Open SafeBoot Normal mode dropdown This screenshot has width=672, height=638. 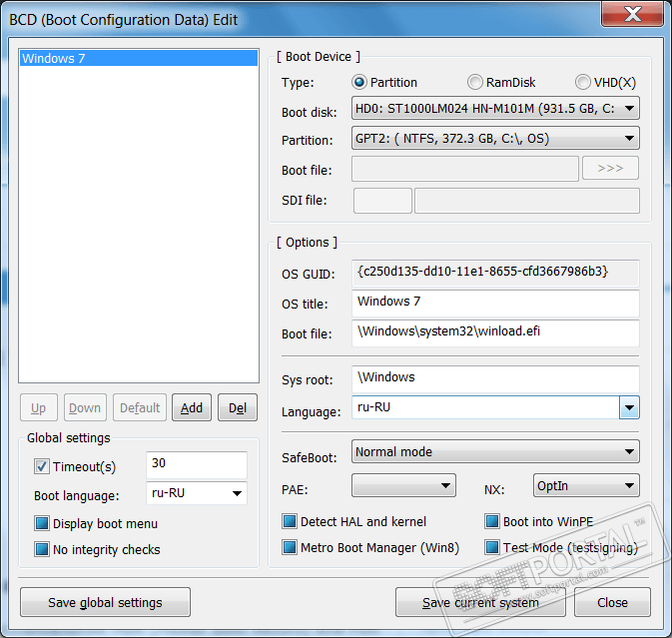pos(495,451)
